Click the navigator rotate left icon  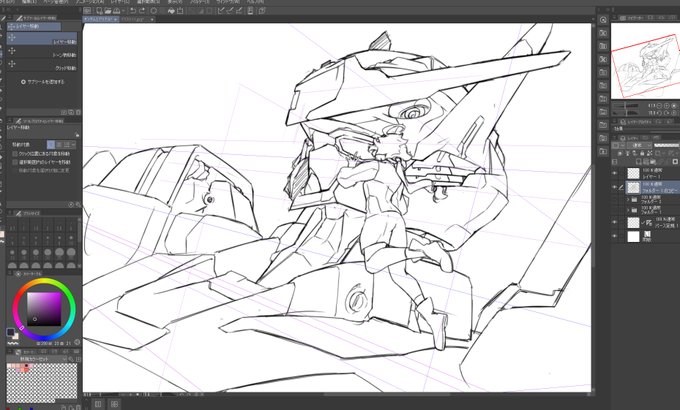(x=660, y=112)
